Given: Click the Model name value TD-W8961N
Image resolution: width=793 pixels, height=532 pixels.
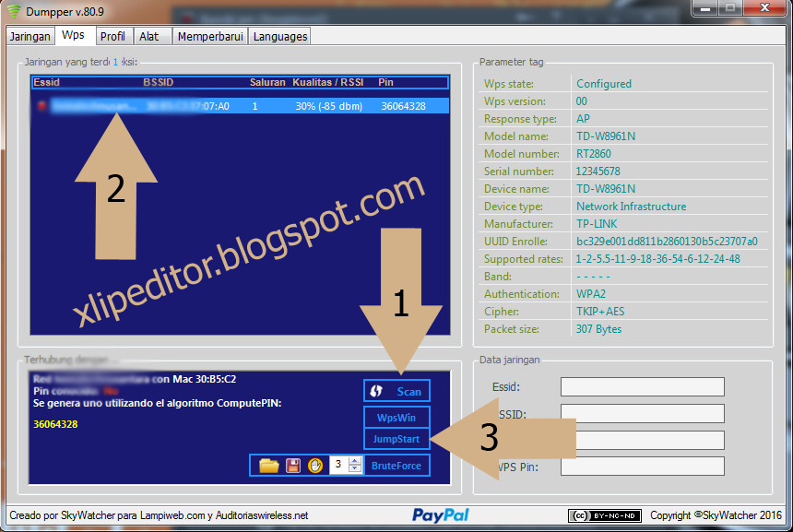Looking at the screenshot, I should pos(606,136).
